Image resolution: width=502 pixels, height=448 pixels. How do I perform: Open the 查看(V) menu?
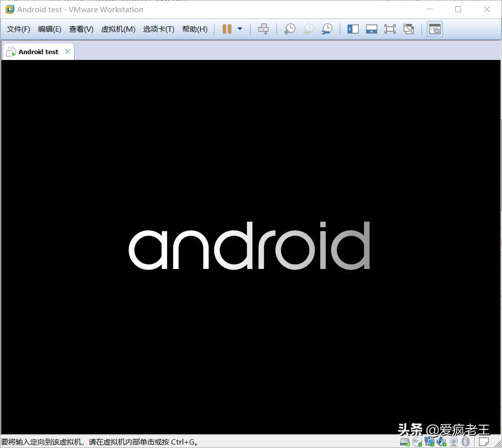(81, 29)
